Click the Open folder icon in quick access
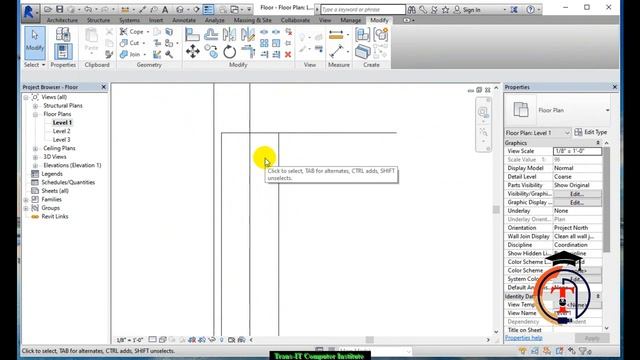The width and height of the screenshot is (640, 360). 48,9
